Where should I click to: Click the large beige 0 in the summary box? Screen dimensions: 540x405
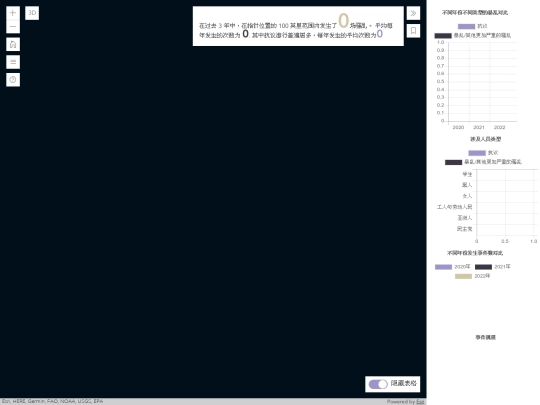[344, 21]
